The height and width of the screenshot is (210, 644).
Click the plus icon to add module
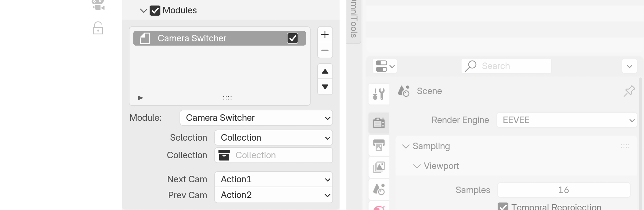[x=325, y=35]
